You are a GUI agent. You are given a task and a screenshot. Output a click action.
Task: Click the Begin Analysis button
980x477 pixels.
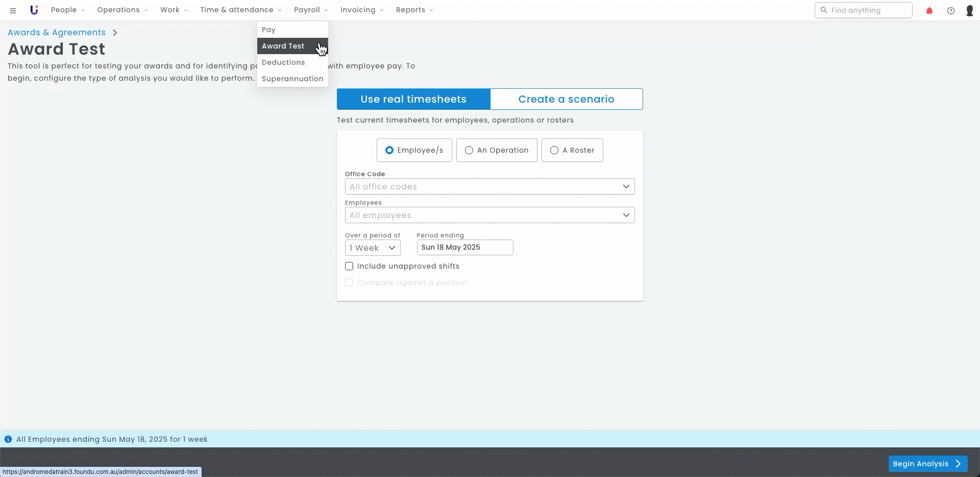click(x=927, y=464)
